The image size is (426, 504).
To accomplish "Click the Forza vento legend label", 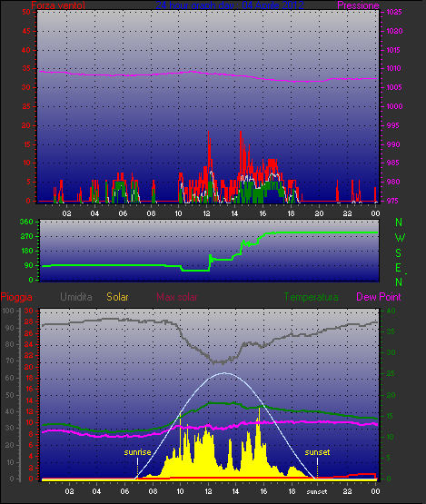I will pos(58,5).
